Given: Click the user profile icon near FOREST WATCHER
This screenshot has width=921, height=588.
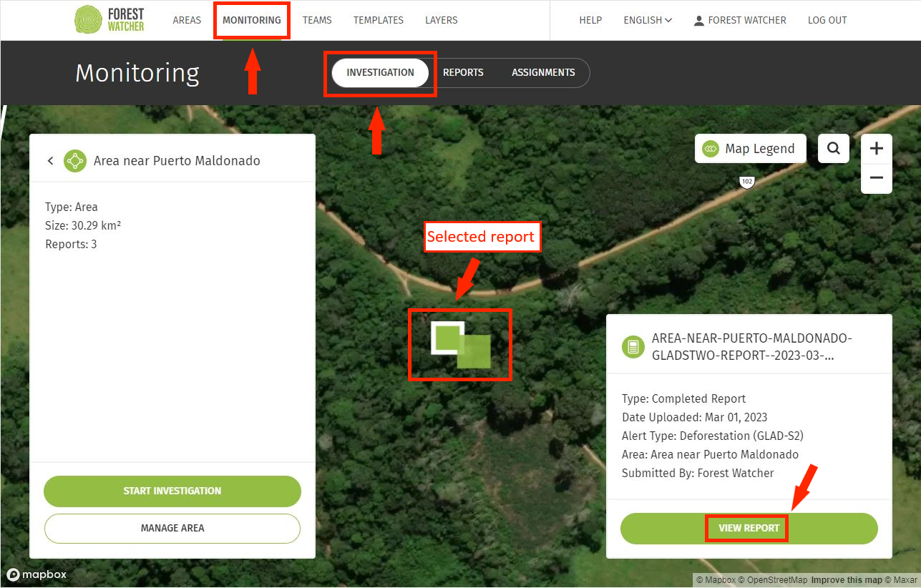Looking at the screenshot, I should click(x=698, y=20).
